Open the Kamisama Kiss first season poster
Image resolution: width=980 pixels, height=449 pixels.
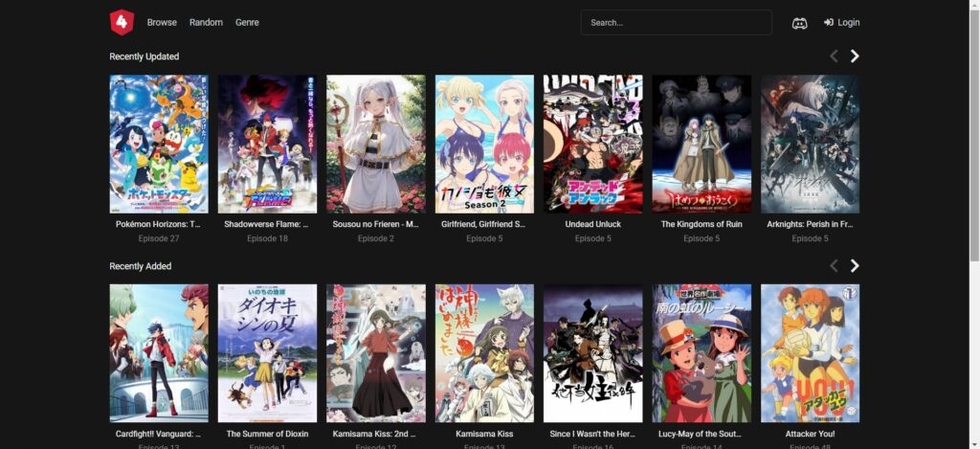(484, 353)
